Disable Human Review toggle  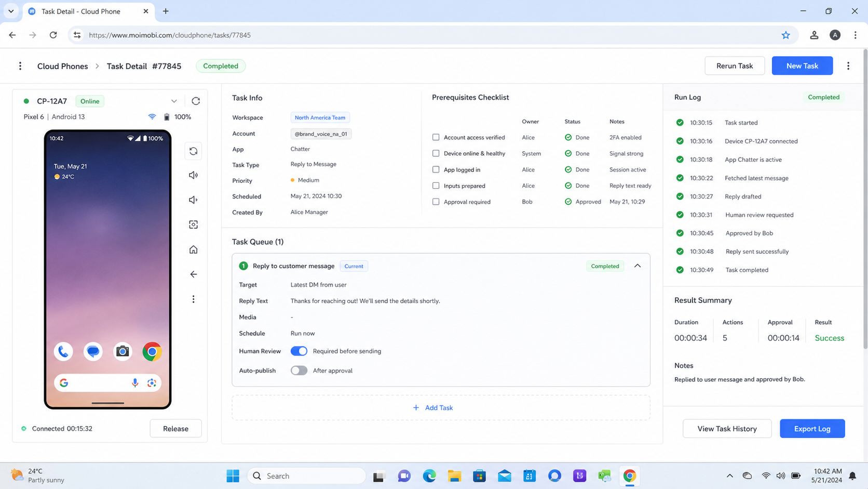point(299,351)
